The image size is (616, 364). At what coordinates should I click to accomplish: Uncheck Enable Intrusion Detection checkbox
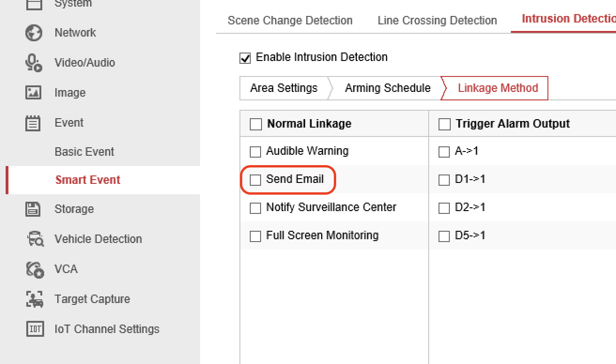pyautogui.click(x=245, y=58)
